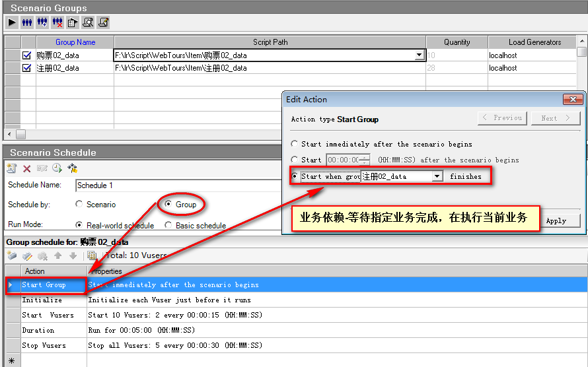Click the 注册02_data group name cell

coord(75,68)
